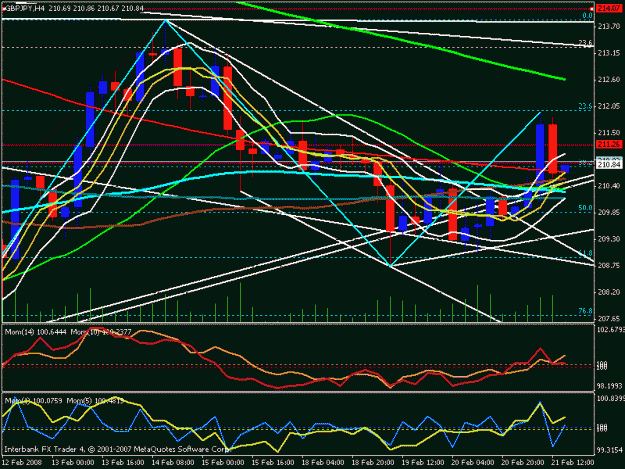Image resolution: width=625 pixels, height=469 pixels.
Task: Click the 19 Feb 12:00 time label
Action: pyautogui.click(x=423, y=462)
